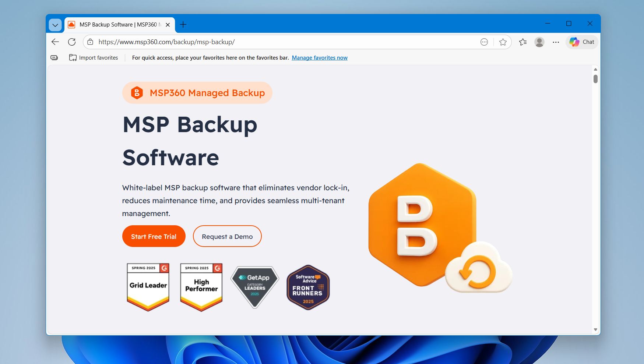
Task: Click the browser back arrow
Action: click(55, 42)
